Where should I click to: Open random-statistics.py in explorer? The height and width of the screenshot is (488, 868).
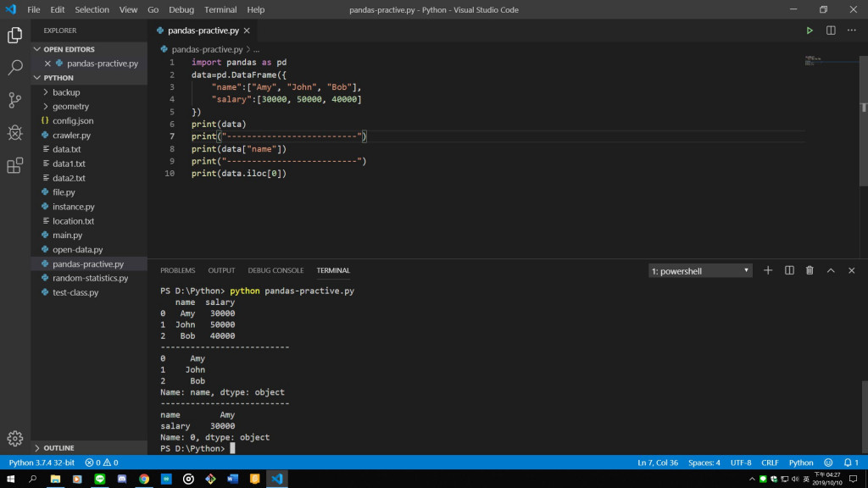(x=88, y=278)
